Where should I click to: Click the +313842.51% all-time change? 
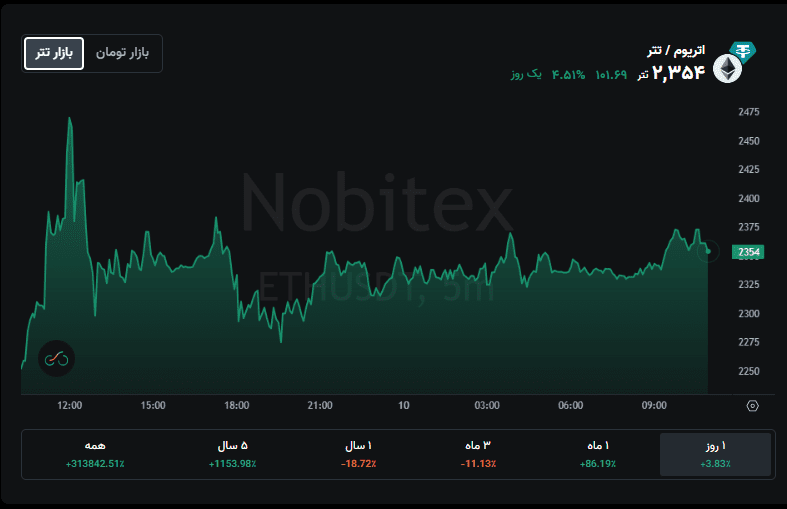[95, 464]
